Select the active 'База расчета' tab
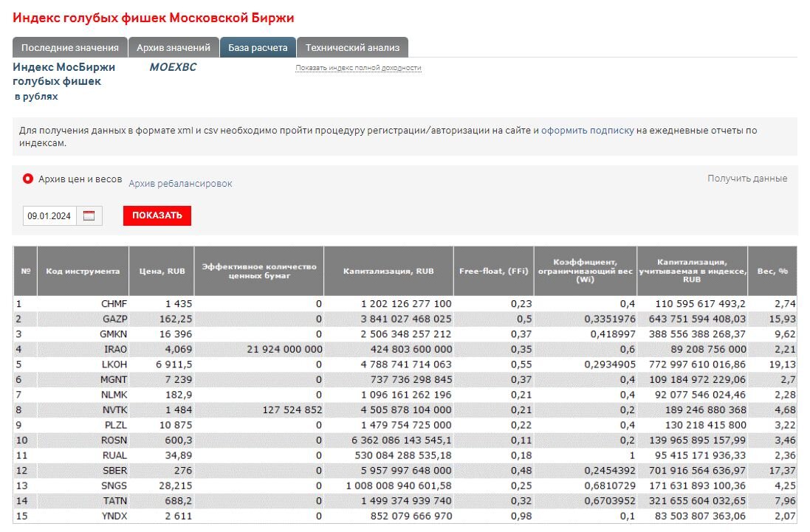 click(x=258, y=45)
